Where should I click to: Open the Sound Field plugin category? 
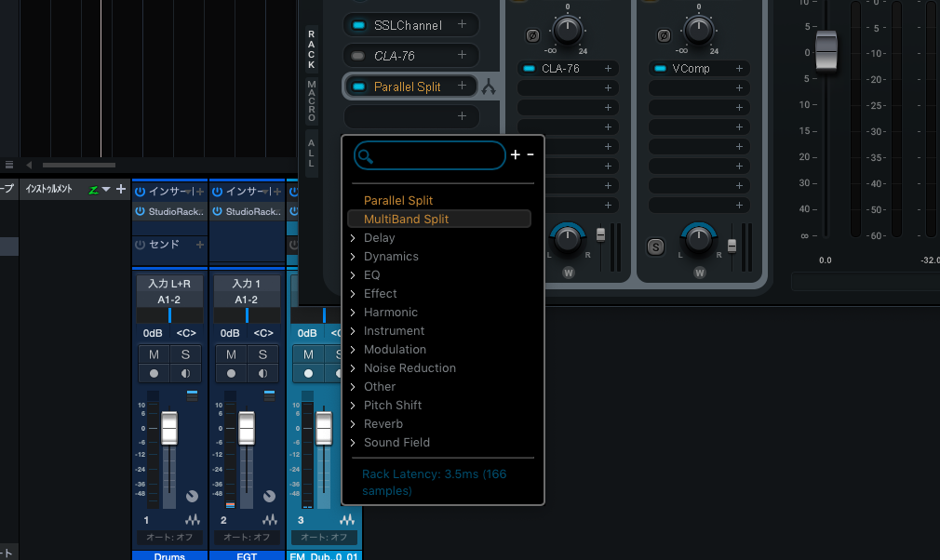[x=396, y=442]
